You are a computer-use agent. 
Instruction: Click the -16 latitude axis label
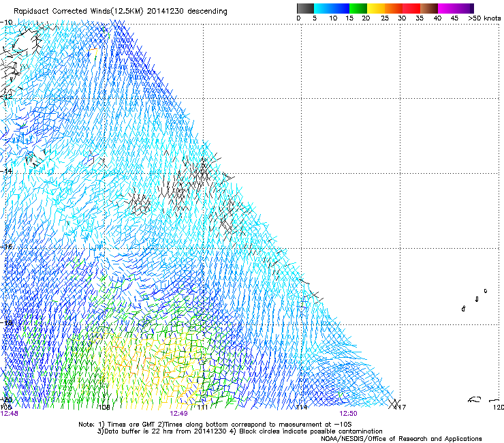coord(6,247)
